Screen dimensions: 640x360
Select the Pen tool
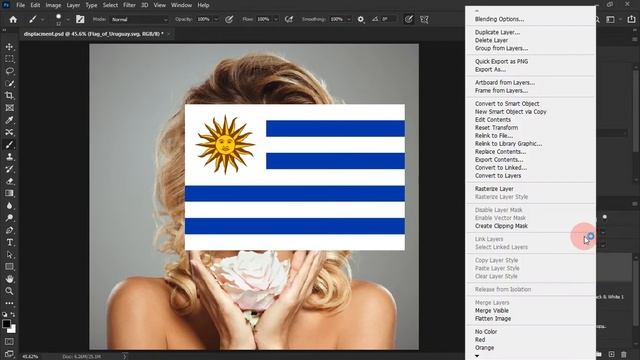(x=9, y=230)
